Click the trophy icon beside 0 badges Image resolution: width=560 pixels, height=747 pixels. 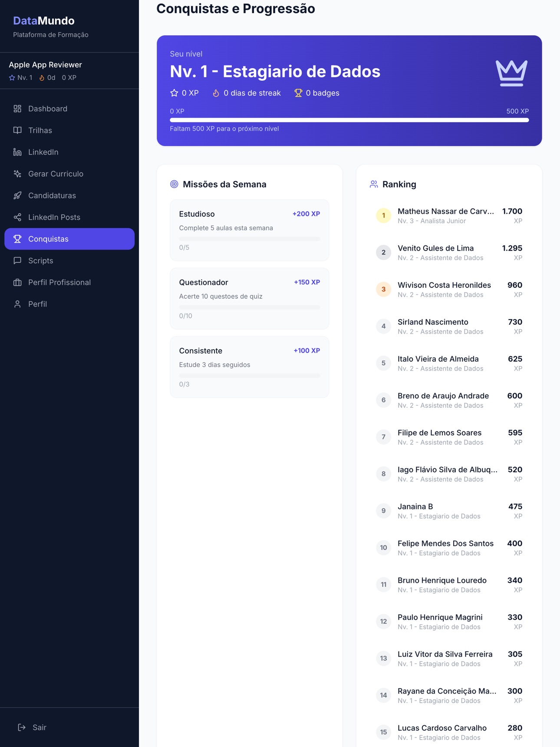298,93
